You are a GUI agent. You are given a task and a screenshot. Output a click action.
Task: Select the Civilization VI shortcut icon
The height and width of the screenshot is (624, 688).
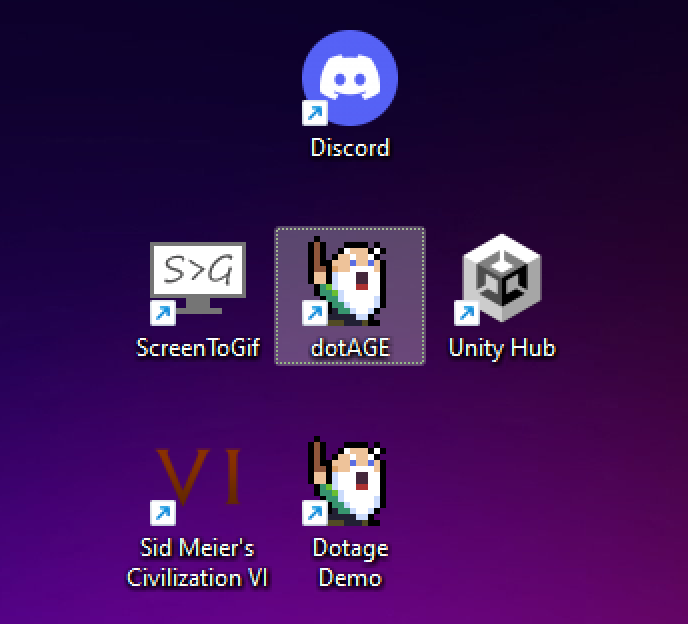pos(196,486)
